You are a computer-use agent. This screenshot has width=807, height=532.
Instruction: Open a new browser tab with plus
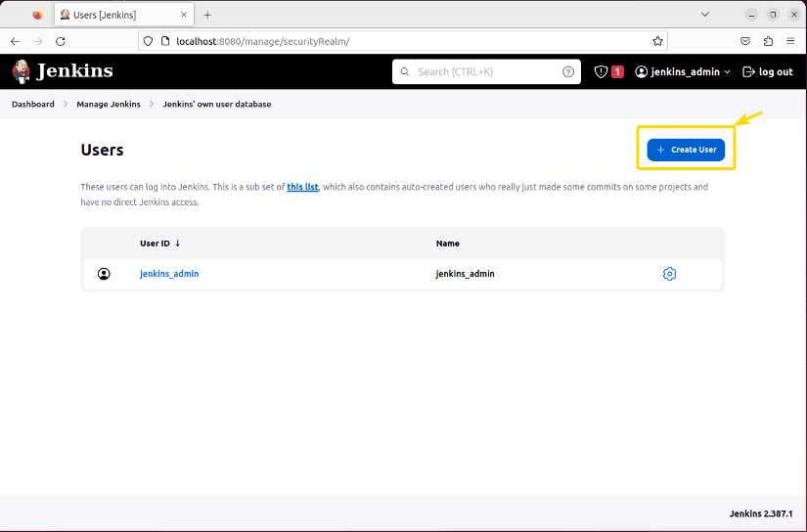207,15
